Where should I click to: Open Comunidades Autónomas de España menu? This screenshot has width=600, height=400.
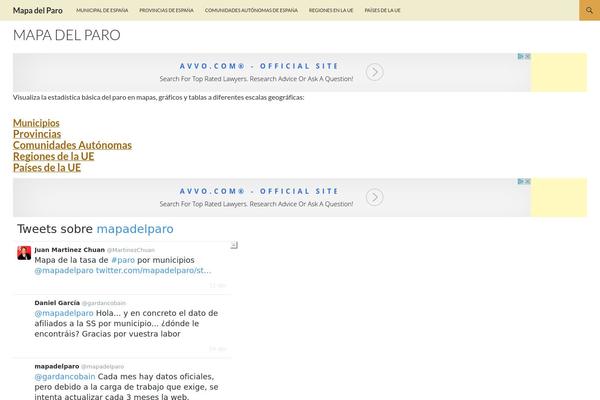pos(251,10)
